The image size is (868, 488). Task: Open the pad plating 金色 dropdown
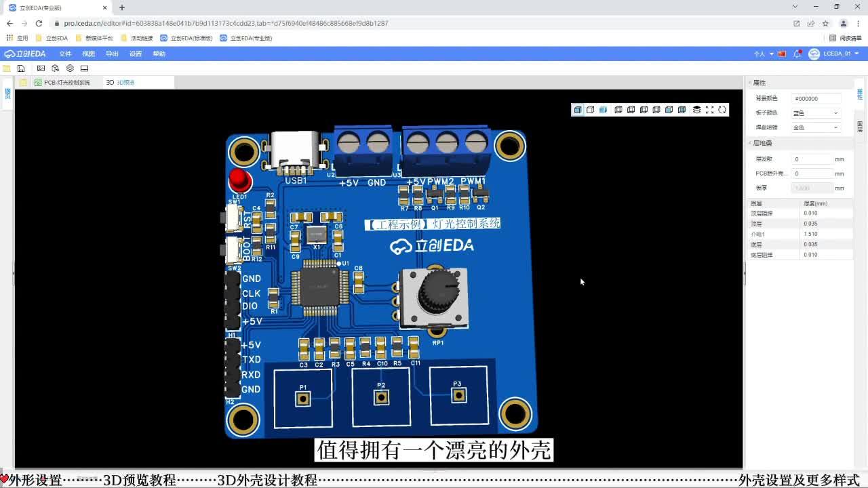coord(816,127)
